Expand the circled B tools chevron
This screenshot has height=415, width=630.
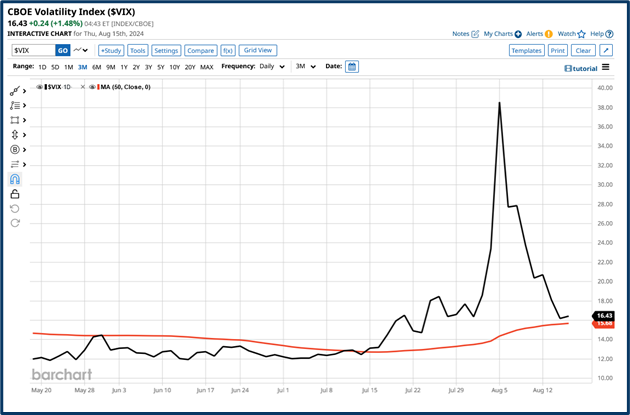(x=25, y=149)
